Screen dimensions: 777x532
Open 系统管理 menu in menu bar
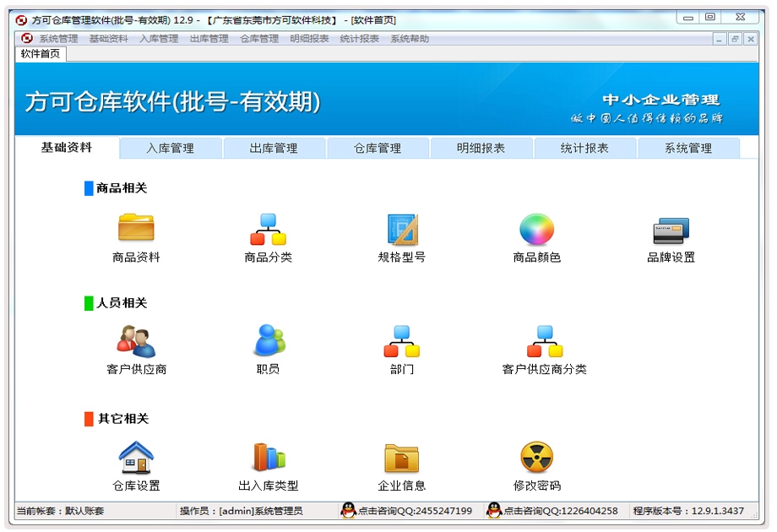[58, 39]
